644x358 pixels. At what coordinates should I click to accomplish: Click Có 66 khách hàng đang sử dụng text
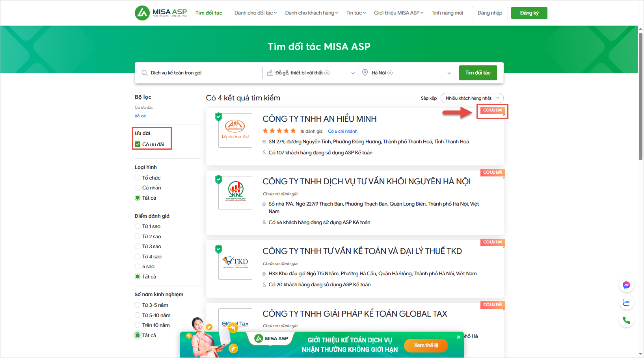pos(319,223)
